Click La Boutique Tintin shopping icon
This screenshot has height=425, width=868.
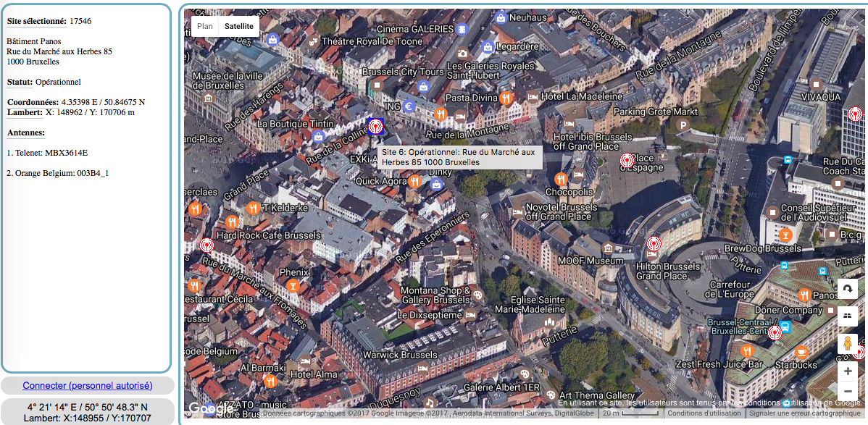tap(318, 136)
